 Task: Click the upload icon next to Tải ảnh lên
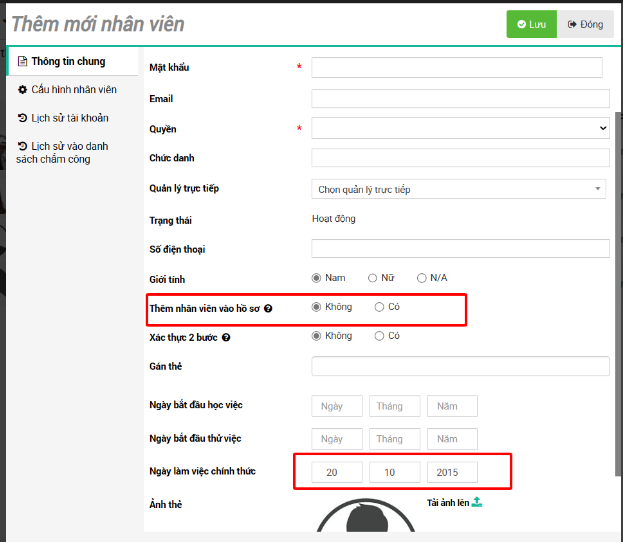click(x=477, y=502)
